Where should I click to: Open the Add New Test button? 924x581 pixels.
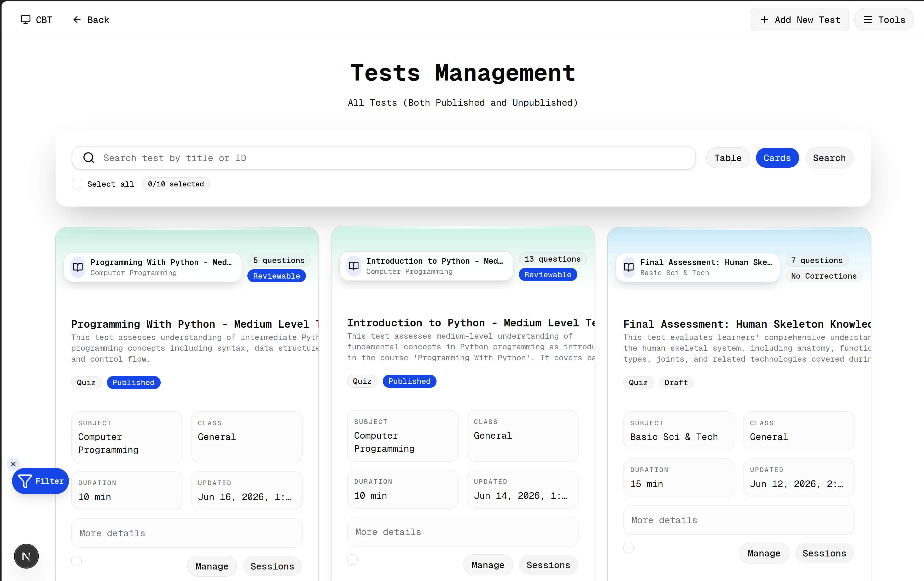click(800, 20)
